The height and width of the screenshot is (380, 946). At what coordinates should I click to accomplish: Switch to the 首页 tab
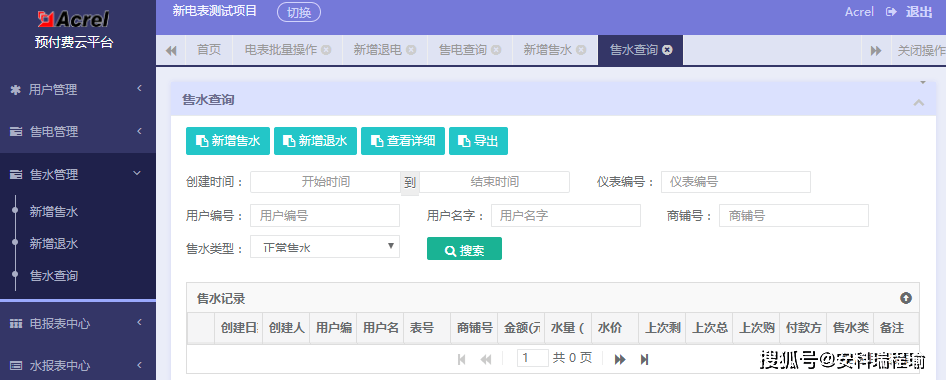(x=209, y=50)
